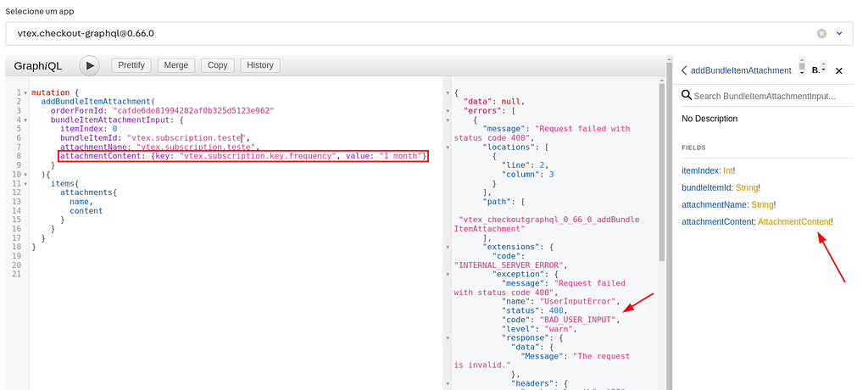Select the attachmentContent field in docs
Screen dimensions: 868x390
point(718,221)
